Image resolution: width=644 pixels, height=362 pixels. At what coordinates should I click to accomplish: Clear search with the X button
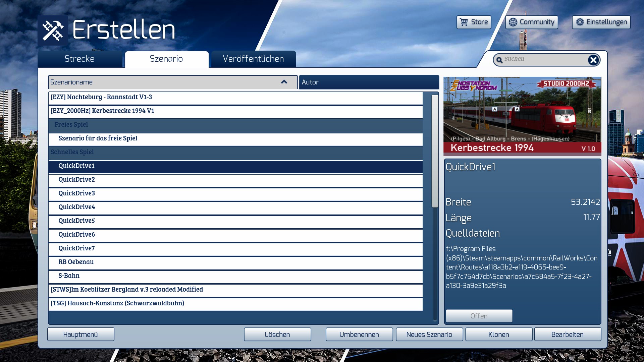tap(593, 60)
